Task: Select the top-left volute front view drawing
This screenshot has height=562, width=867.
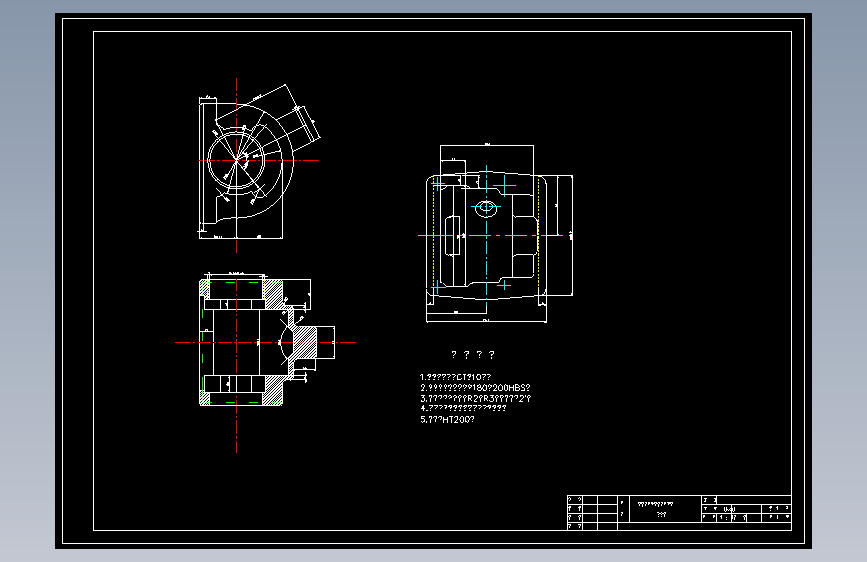Action: (259, 165)
